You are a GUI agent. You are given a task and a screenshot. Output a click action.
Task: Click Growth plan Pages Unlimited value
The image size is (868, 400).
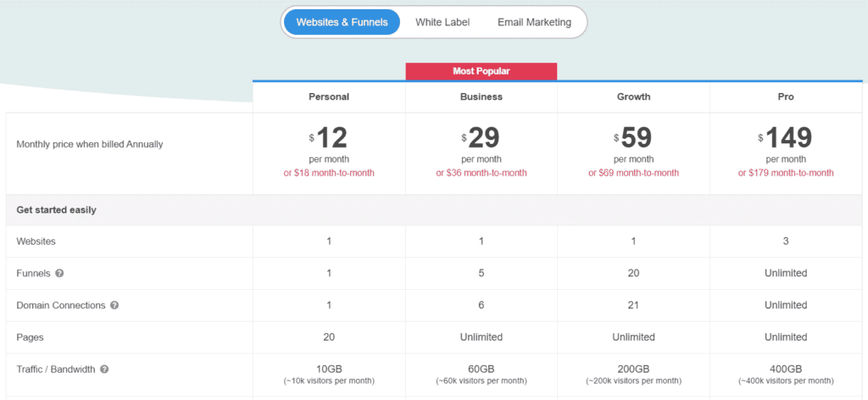coord(633,337)
